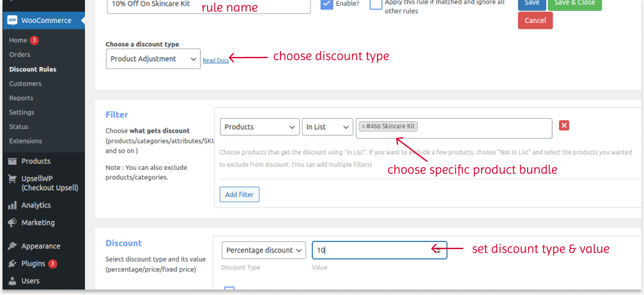Open the Products filter type dropdown
This screenshot has height=295, width=644.
point(259,127)
